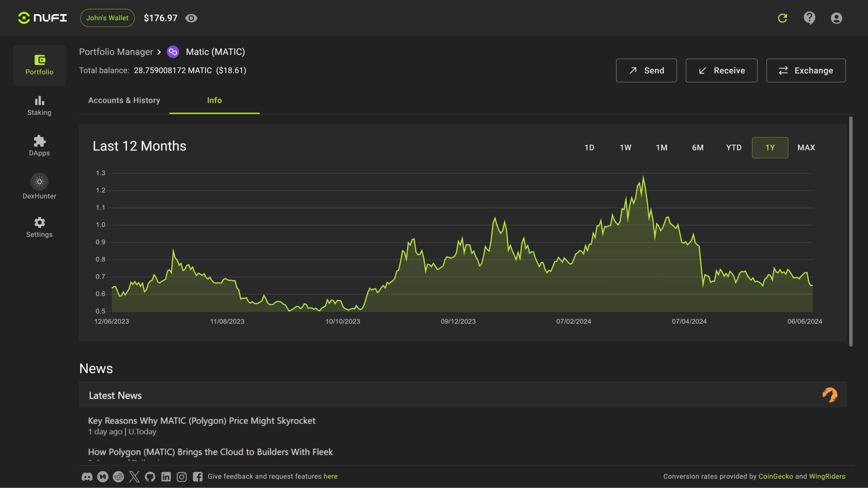Click the Latest News header

(x=115, y=395)
